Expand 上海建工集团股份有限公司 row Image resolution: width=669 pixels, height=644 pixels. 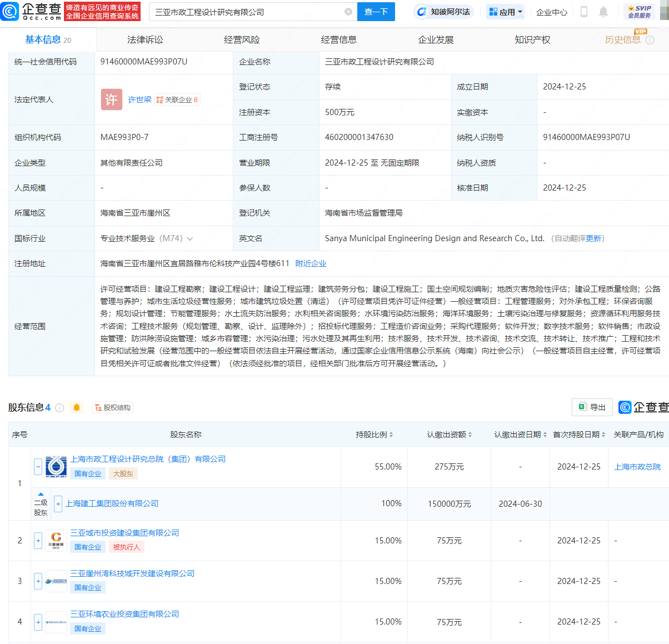tap(58, 503)
